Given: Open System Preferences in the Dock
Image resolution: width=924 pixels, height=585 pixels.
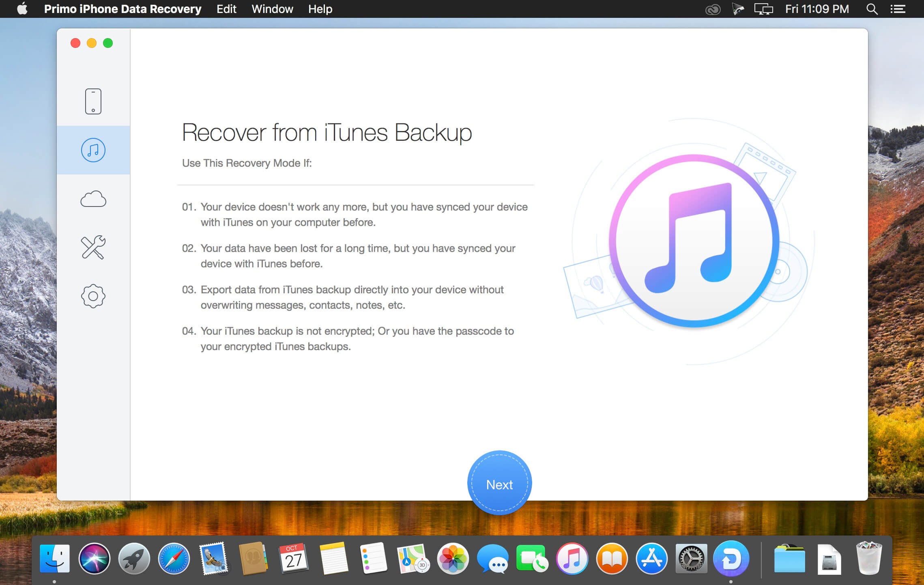Looking at the screenshot, I should 691,559.
